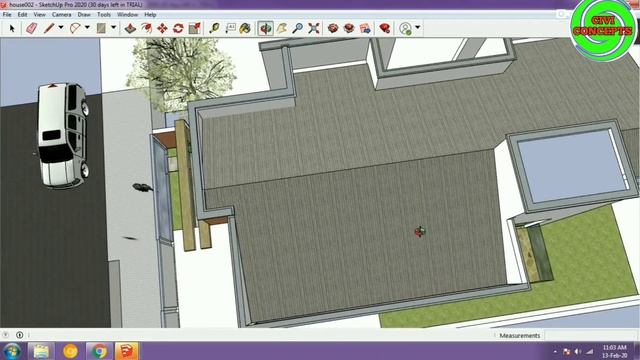The width and height of the screenshot is (640, 360).
Task: Select the Scale tool
Action: pyautogui.click(x=195, y=28)
